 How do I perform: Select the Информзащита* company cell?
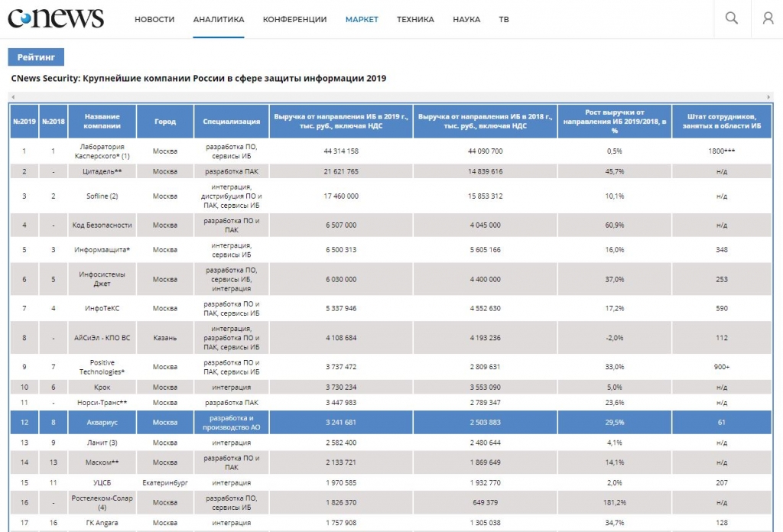click(102, 249)
